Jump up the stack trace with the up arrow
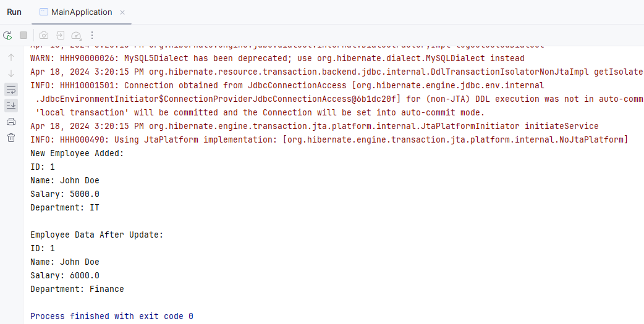This screenshot has width=644, height=324. click(11, 58)
